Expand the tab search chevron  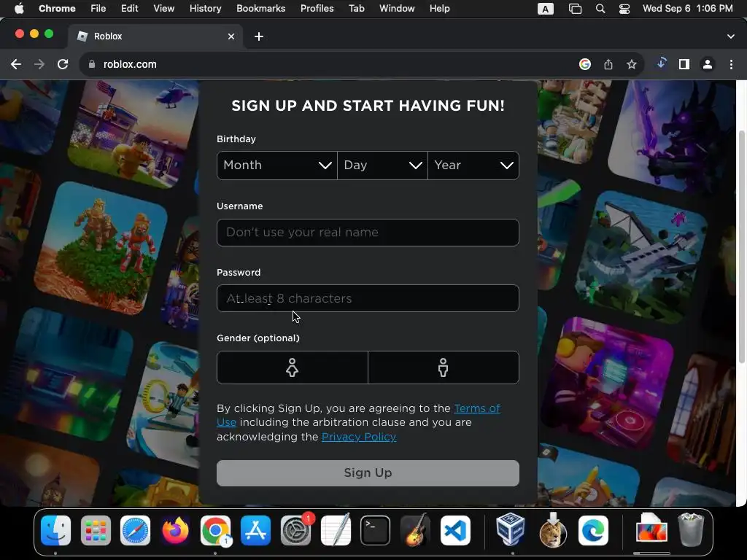tap(731, 36)
